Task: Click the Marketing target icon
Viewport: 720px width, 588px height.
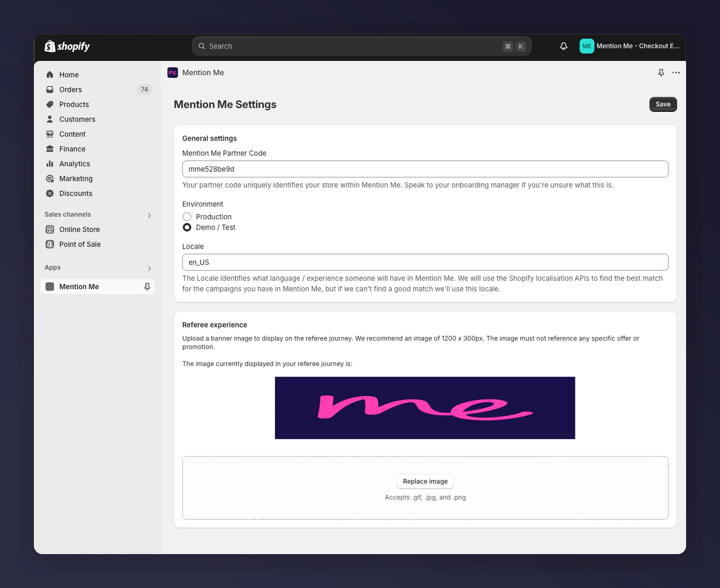Action: coord(50,179)
